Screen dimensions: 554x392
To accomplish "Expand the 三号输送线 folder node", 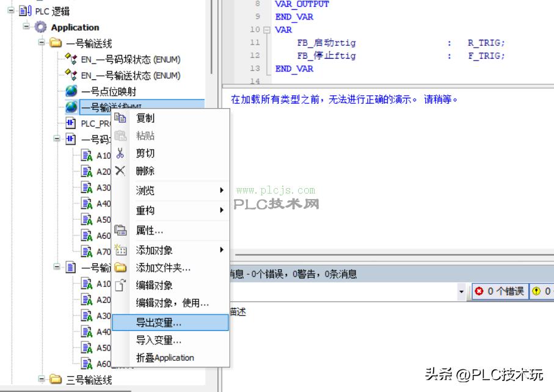I will click(42, 379).
